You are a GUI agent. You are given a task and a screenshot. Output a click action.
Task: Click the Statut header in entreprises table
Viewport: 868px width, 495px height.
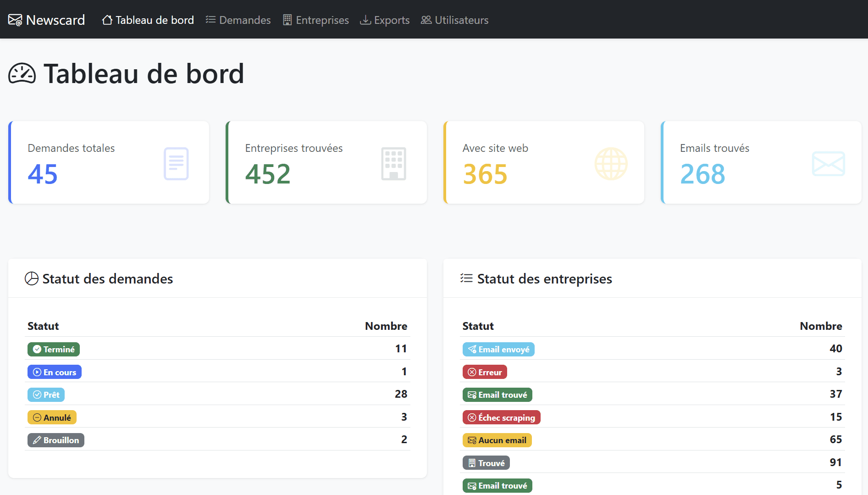coord(478,326)
